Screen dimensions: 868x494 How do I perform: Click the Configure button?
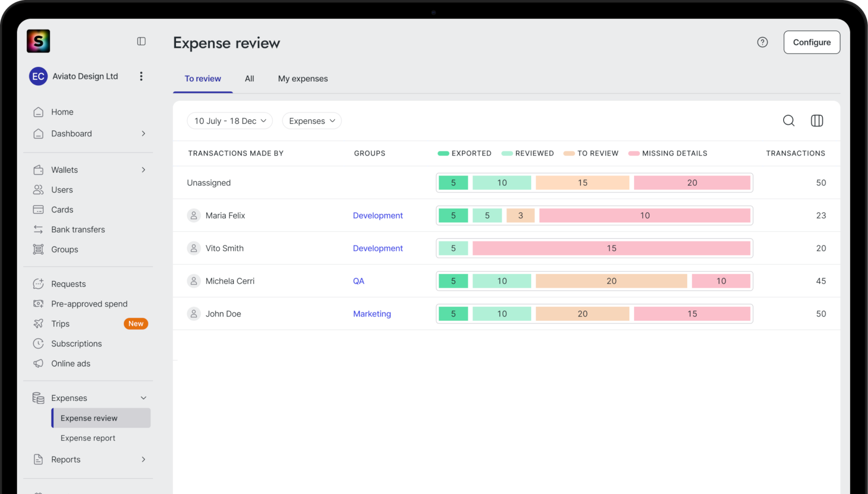(x=811, y=42)
